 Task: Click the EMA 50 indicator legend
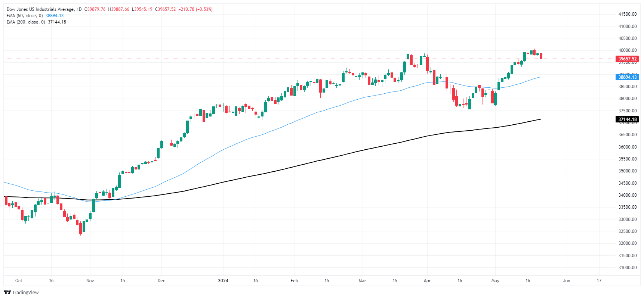25,16
